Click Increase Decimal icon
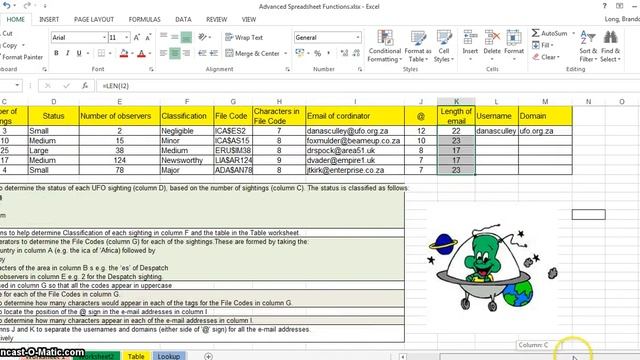Screen dimensions: 640x360 point(344,53)
